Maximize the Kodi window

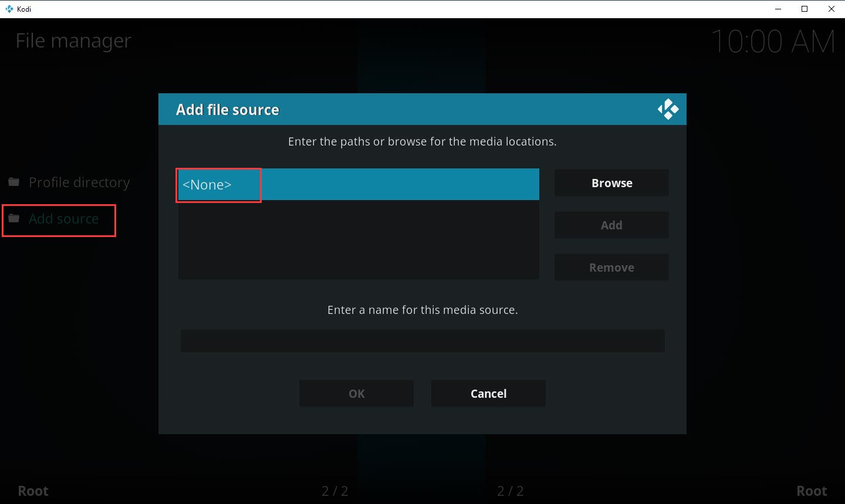(x=805, y=9)
